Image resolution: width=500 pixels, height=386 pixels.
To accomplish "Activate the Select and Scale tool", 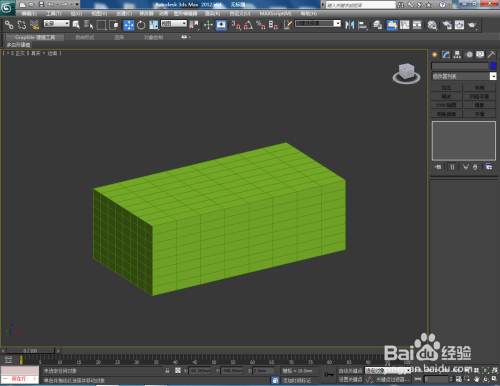I will pos(154,25).
